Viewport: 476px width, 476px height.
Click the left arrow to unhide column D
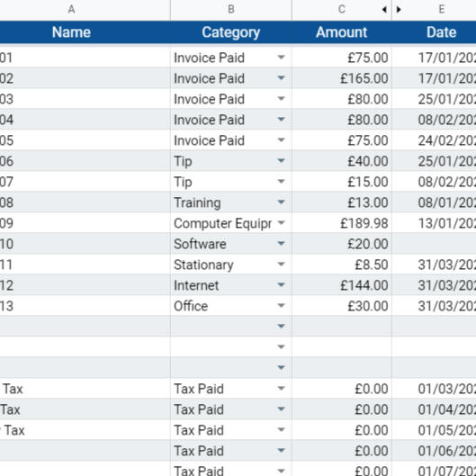pyautogui.click(x=384, y=10)
